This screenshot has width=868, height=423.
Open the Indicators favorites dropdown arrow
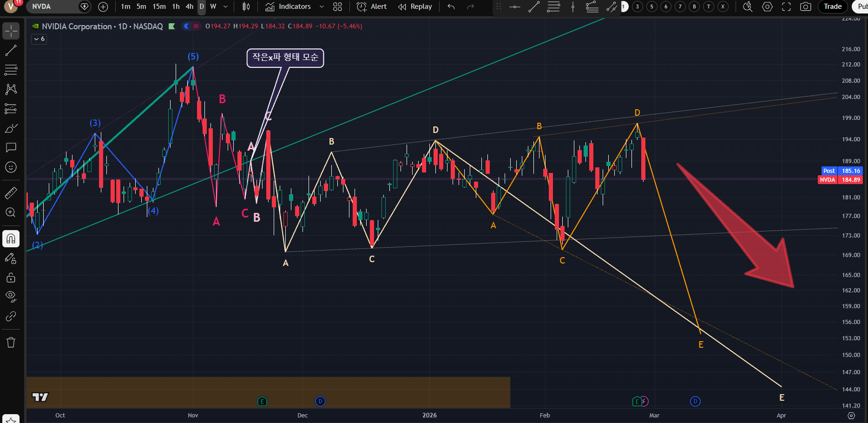(322, 7)
